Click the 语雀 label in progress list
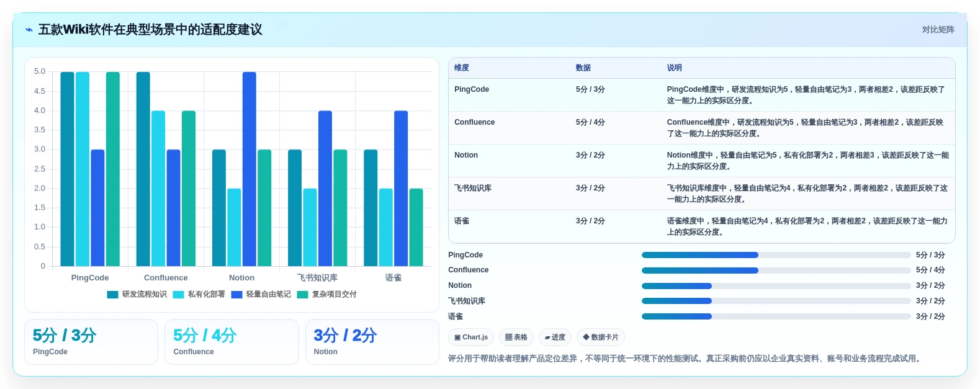The height and width of the screenshot is (389, 980). (456, 316)
